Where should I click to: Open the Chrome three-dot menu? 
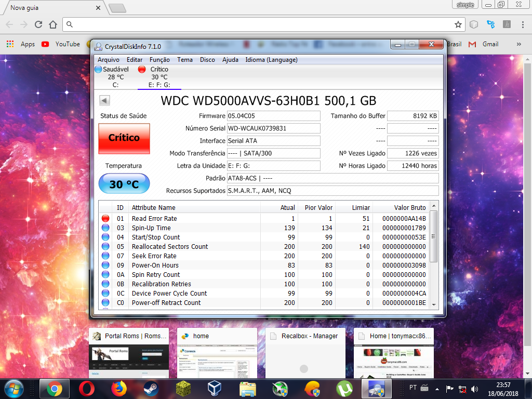tap(523, 24)
